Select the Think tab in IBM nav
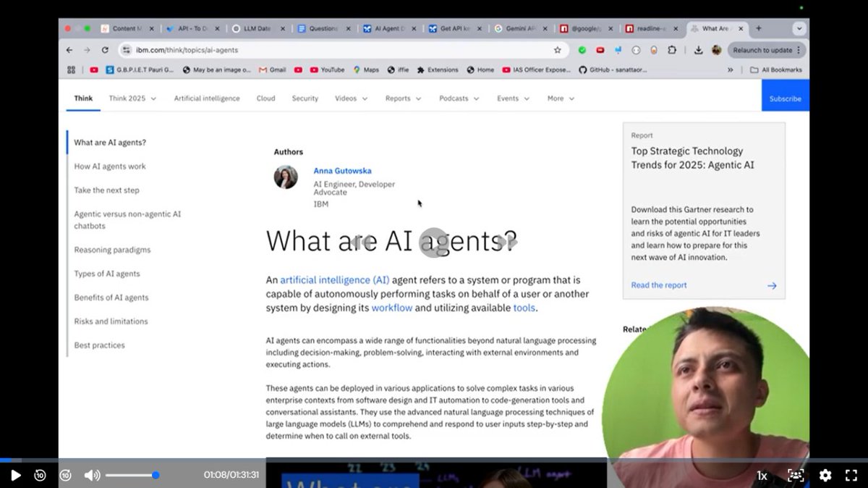 (x=83, y=98)
